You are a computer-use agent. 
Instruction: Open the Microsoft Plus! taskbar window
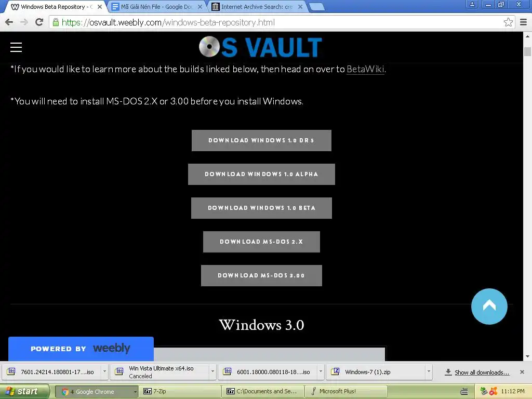[346, 391]
